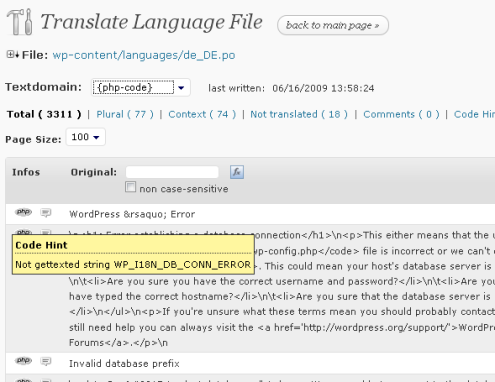The image size is (495, 382).
Task: Select the Invalid database prefix string row
Action: [250, 363]
